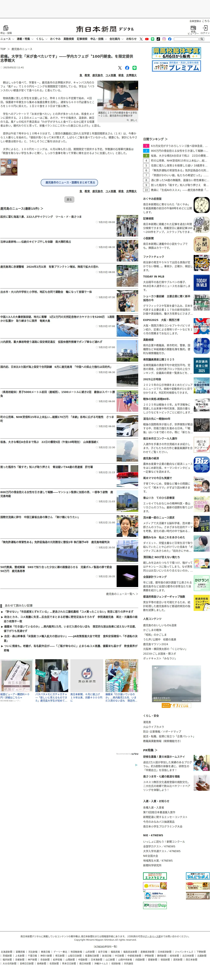The image size is (210, 980).
Task: Open 全国学力テスト／47NEWS link
Action: 159,846
